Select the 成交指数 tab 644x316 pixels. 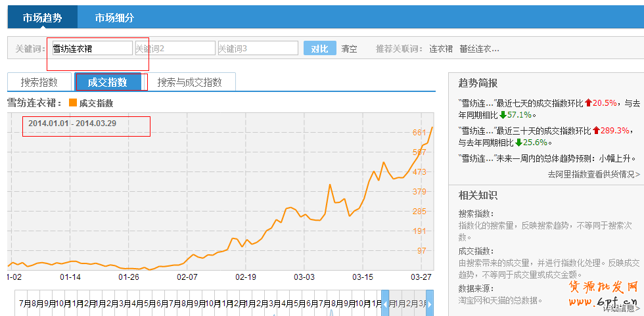(x=107, y=82)
